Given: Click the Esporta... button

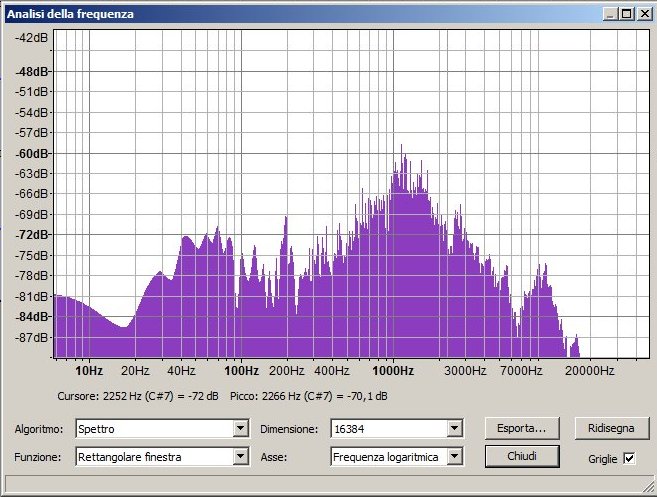Looking at the screenshot, I should (x=521, y=427).
